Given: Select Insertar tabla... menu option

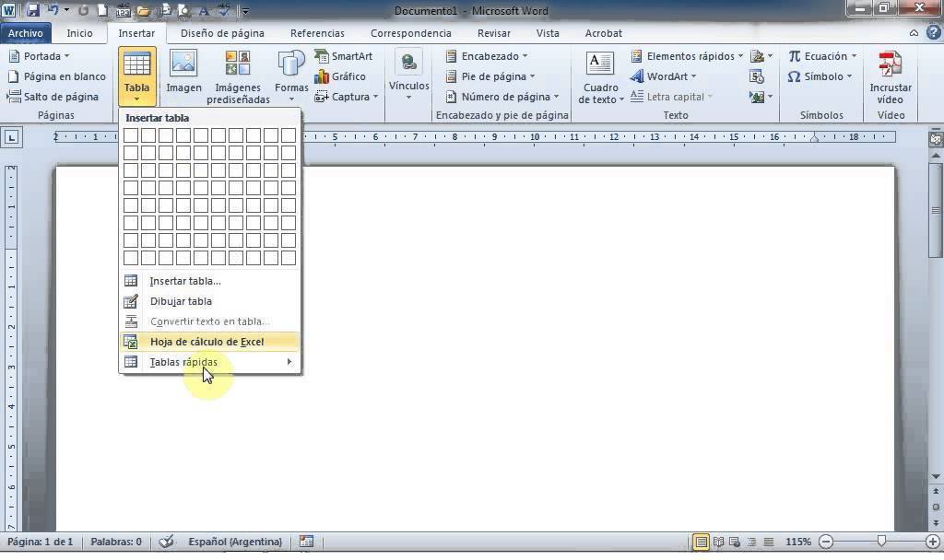Looking at the screenshot, I should (209, 281).
